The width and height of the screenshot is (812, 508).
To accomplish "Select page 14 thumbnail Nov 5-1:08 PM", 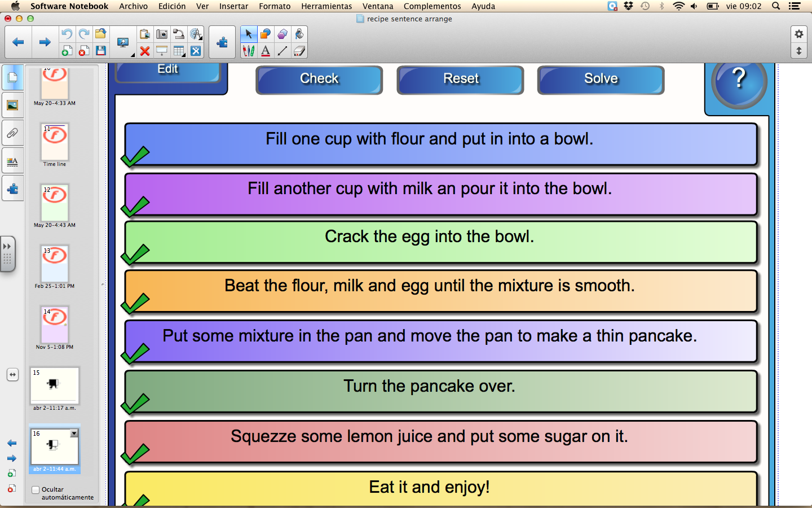I will click(x=55, y=325).
